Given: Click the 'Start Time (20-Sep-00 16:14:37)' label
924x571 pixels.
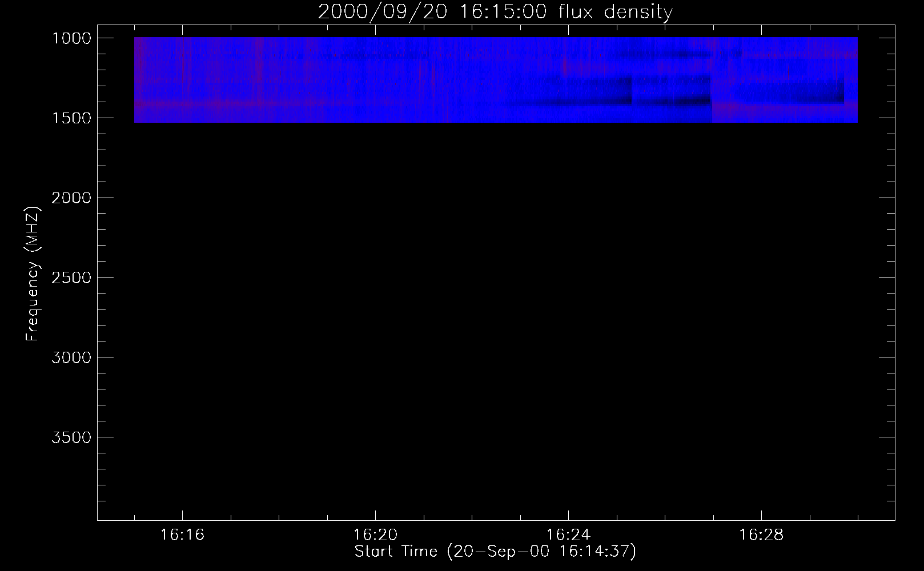Looking at the screenshot, I should 495,552.
